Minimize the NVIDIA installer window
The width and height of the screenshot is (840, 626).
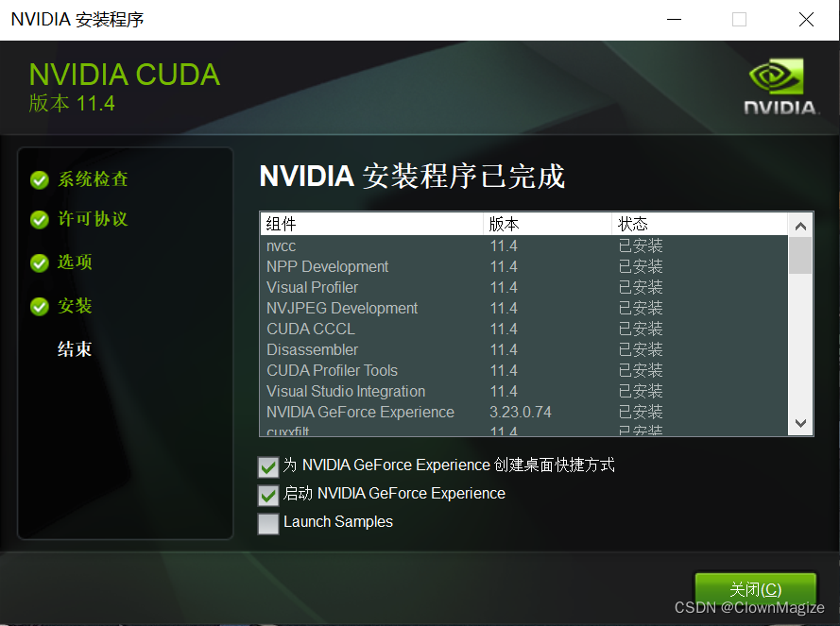(674, 20)
